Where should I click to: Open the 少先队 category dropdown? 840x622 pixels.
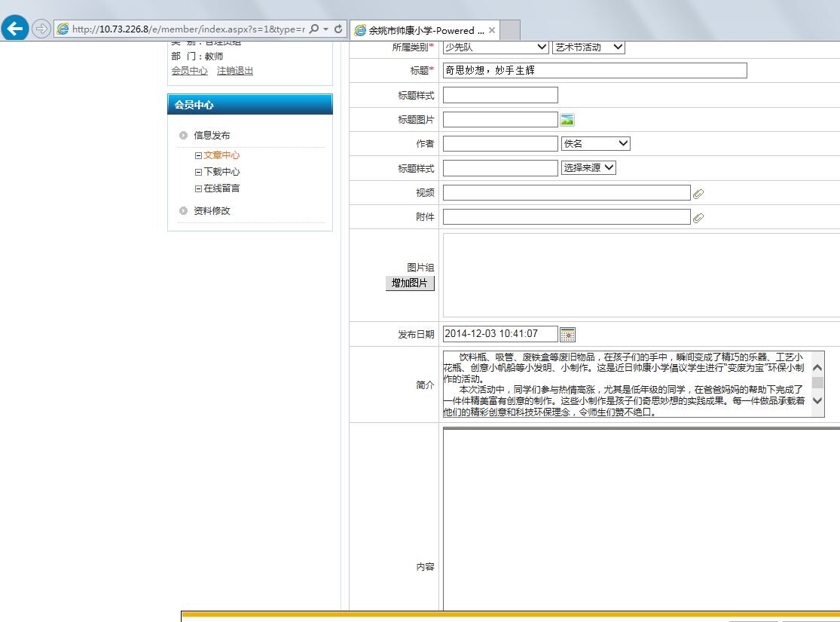(x=496, y=47)
